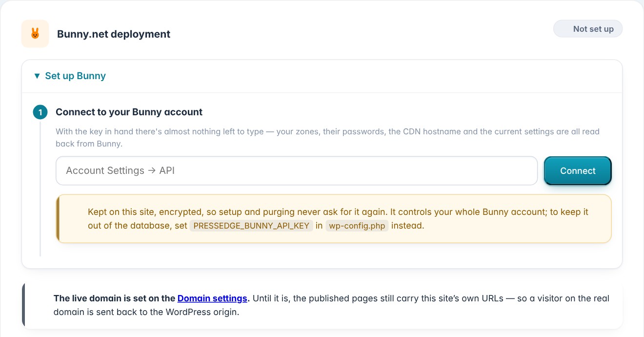Click the Bunny.net rabbit logo icon
The height and width of the screenshot is (337, 644).
[35, 34]
